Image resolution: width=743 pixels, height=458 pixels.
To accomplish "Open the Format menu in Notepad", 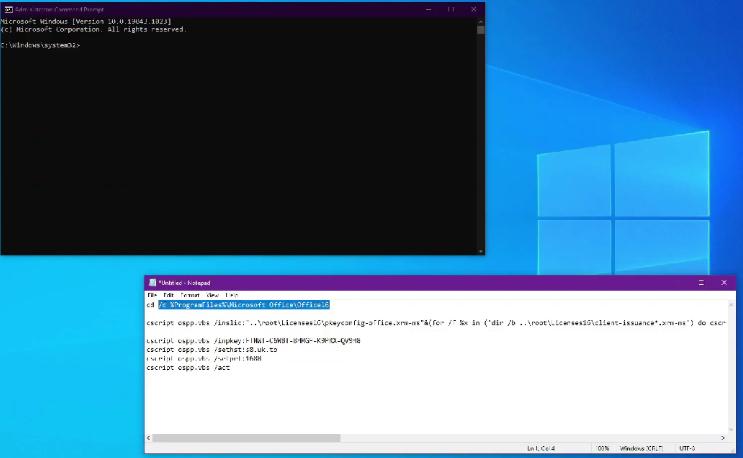I will pyautogui.click(x=190, y=295).
